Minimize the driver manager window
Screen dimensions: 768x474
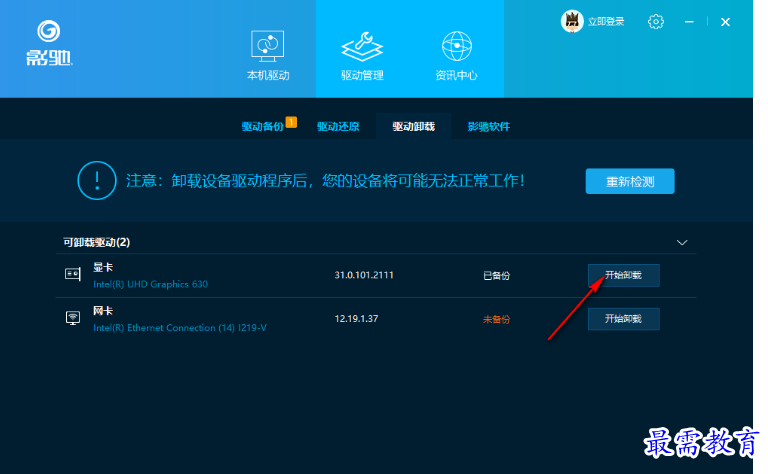[689, 22]
